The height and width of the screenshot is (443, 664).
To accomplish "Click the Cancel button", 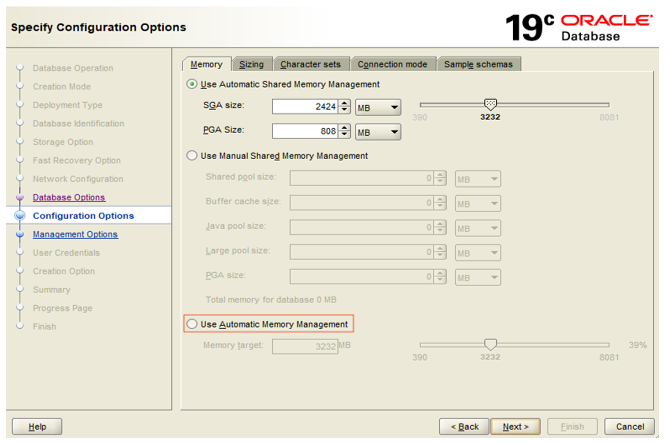I will pos(629,426).
